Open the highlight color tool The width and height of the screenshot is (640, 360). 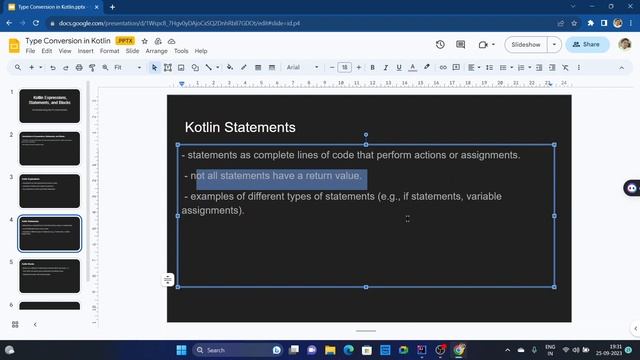tap(427, 67)
